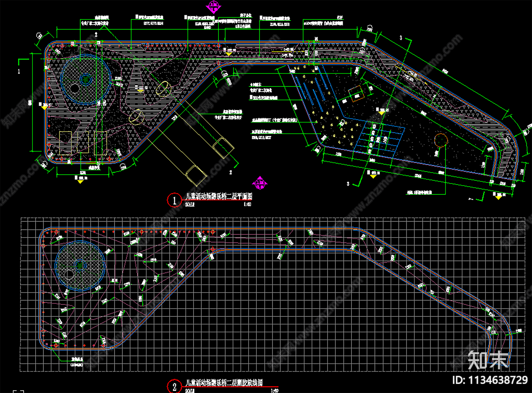The width and height of the screenshot is (532, 393).
Task: Select drawing title 儿童活动场游乐桥二层平面图
Action: 218,196
